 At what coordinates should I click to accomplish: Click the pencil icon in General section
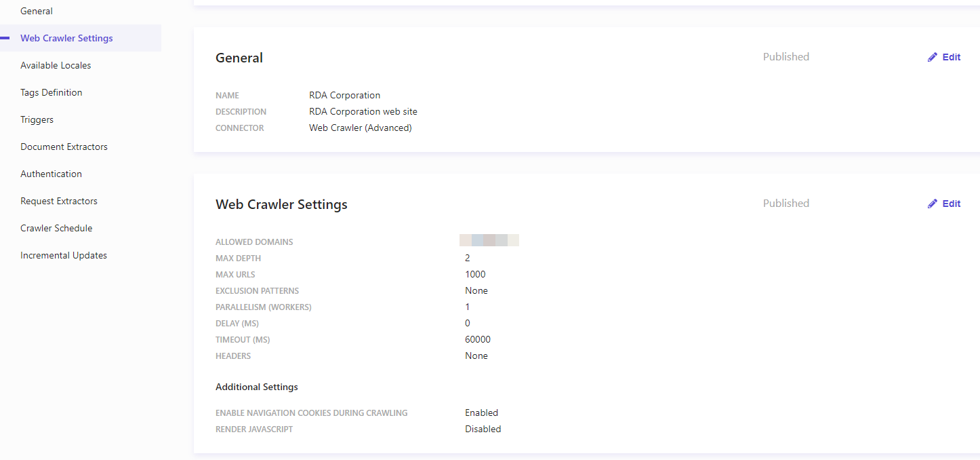(x=933, y=57)
